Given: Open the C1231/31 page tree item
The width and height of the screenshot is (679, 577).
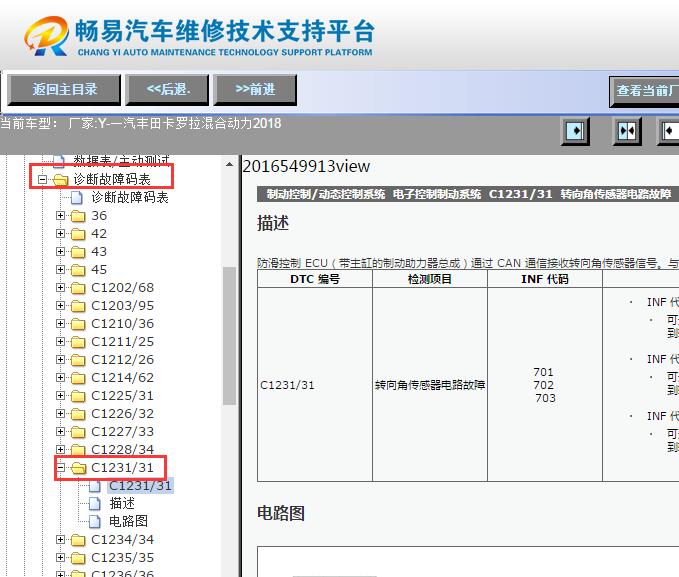Looking at the screenshot, I should point(140,486).
